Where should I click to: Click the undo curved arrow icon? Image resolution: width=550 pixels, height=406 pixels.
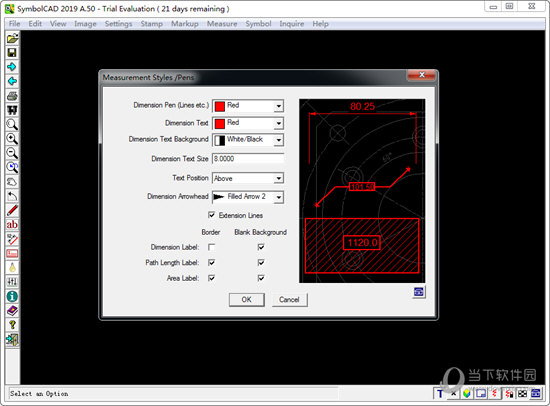12,197
